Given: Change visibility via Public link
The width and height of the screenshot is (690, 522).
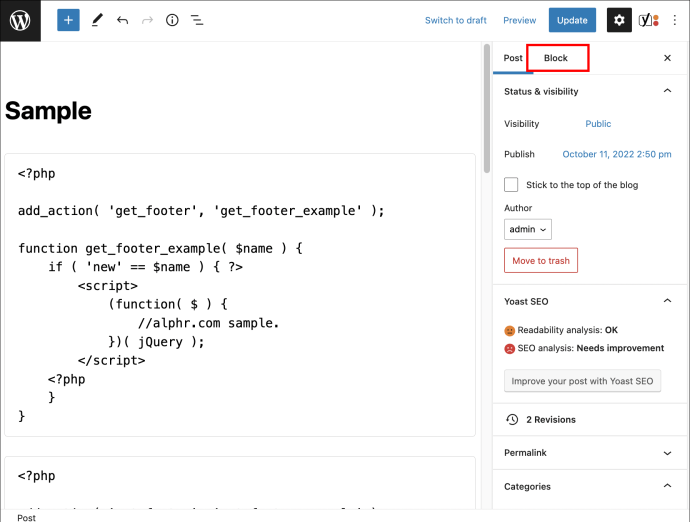Looking at the screenshot, I should click(598, 124).
